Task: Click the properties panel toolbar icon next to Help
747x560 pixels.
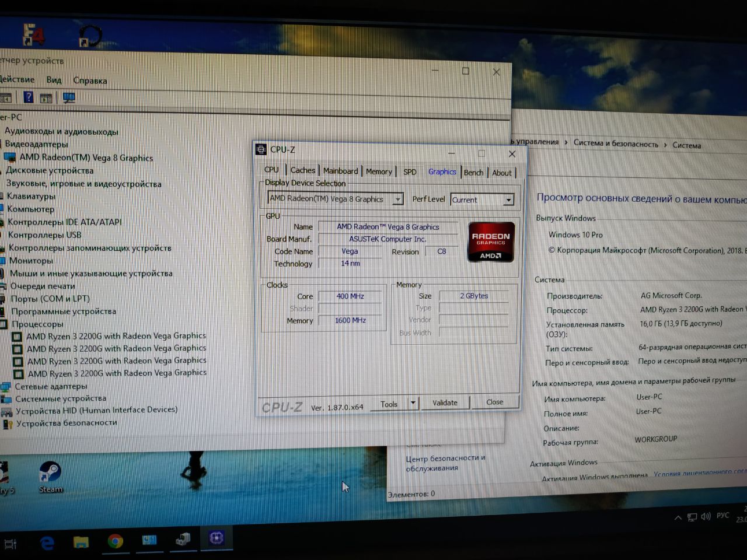Action: [46, 98]
